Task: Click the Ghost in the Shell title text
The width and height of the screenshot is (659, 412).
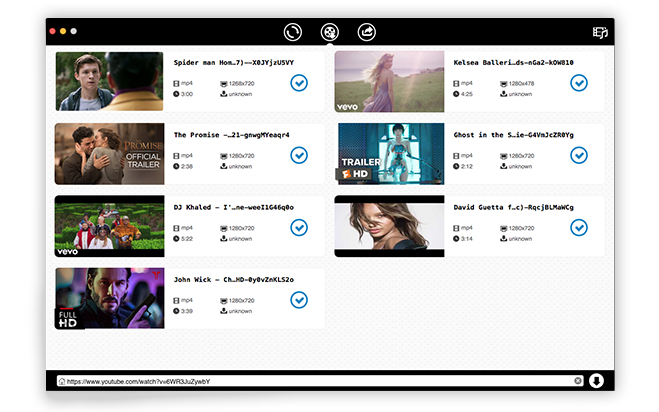Action: (513, 134)
